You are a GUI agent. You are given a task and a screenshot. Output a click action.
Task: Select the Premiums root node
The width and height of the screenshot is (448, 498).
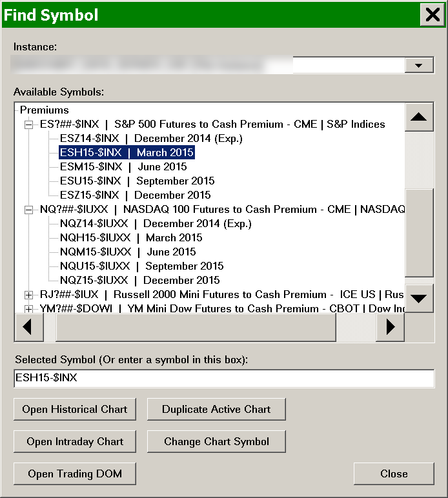tap(44, 110)
